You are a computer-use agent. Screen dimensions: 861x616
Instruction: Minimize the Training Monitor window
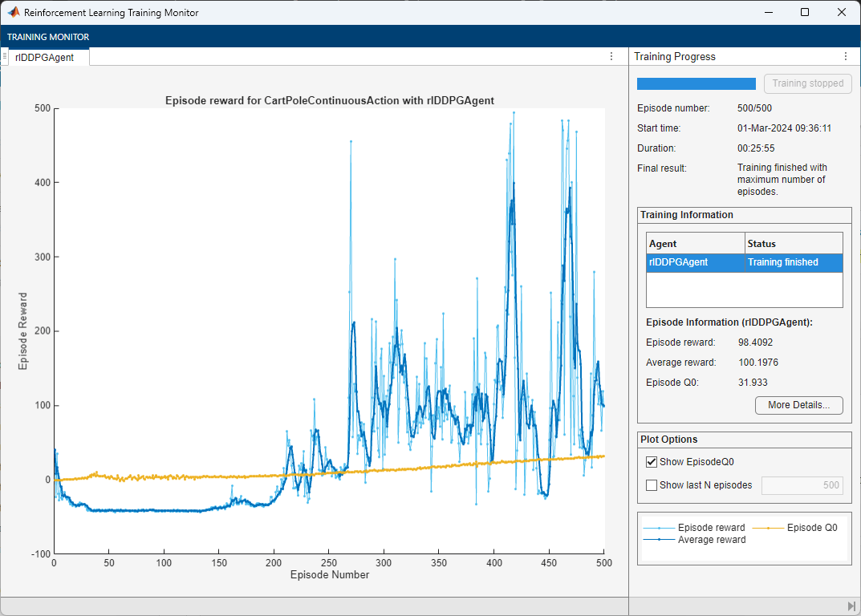pos(768,13)
